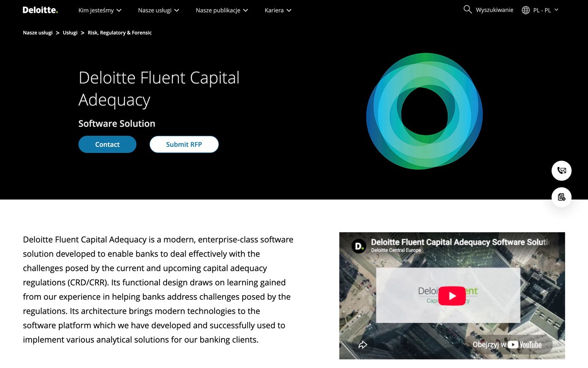The height and width of the screenshot is (368, 588).
Task: Open search via magnifying glass icon
Action: pos(467,10)
